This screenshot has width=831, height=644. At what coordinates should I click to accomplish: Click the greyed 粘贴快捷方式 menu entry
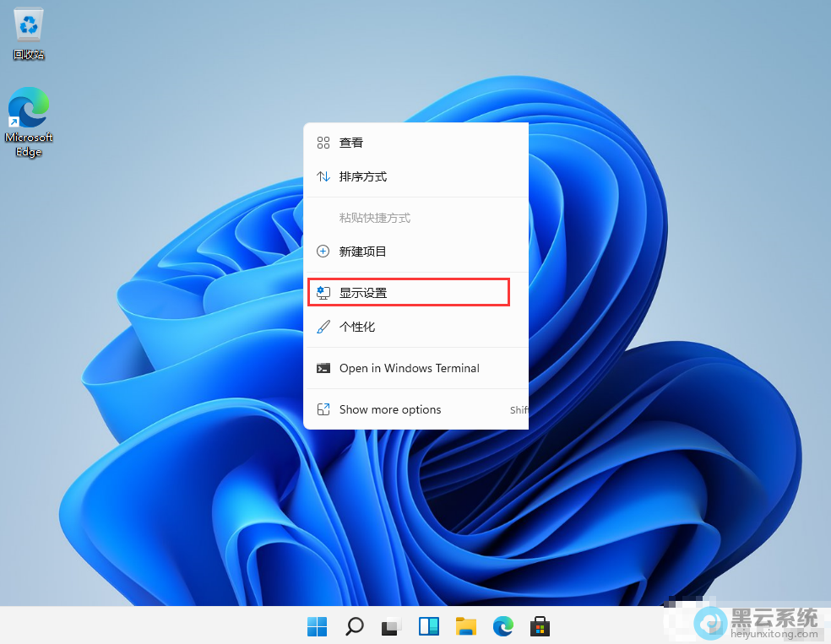point(375,218)
